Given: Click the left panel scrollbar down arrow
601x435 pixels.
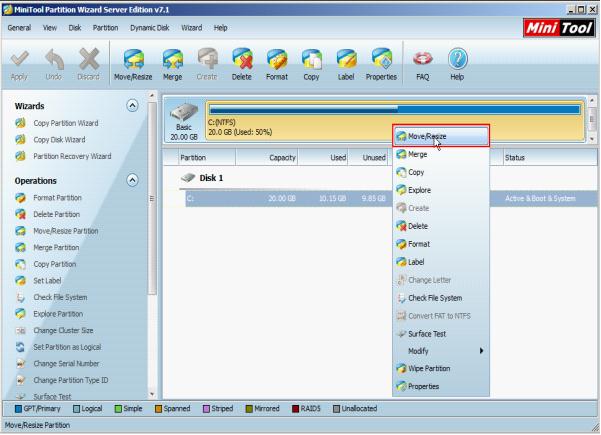Looking at the screenshot, I should point(152,394).
